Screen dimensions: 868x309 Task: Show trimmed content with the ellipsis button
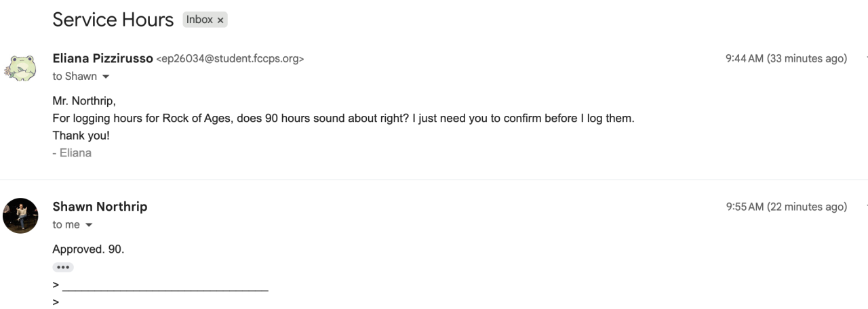(x=62, y=267)
